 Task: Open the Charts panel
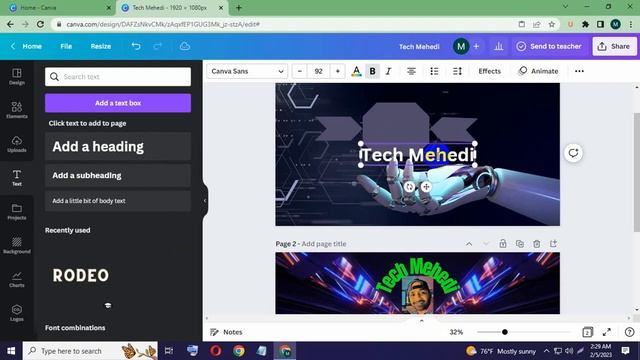click(x=17, y=280)
